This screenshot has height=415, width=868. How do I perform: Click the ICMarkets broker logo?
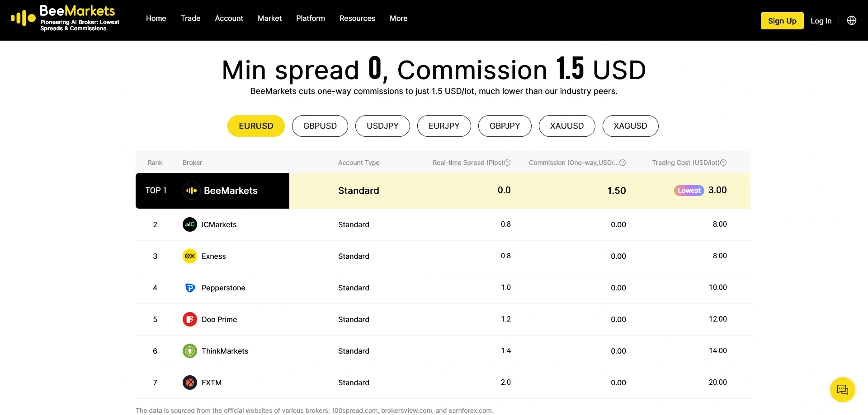(x=190, y=224)
